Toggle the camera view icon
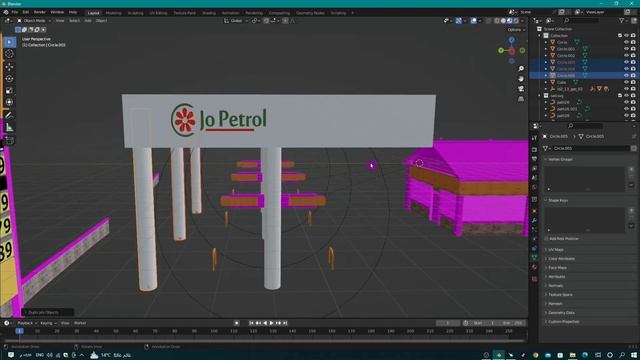Image resolution: width=640 pixels, height=360 pixels. (521, 89)
